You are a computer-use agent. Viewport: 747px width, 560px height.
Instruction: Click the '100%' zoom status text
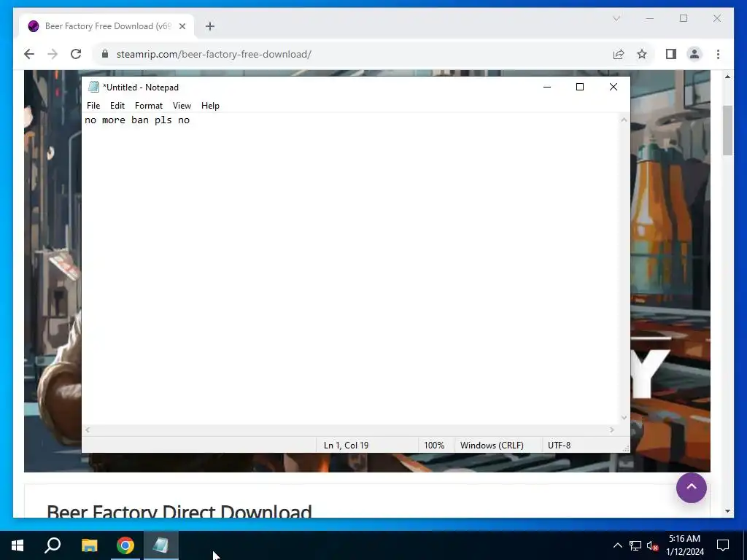click(x=434, y=446)
